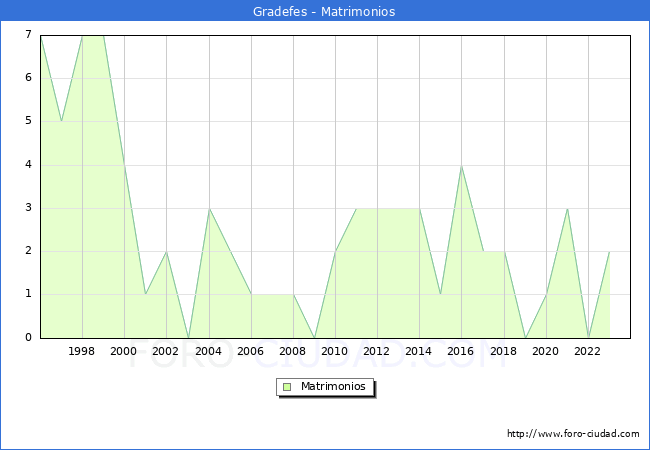
Task: Click the x-axis label 2022
Action: tap(587, 351)
